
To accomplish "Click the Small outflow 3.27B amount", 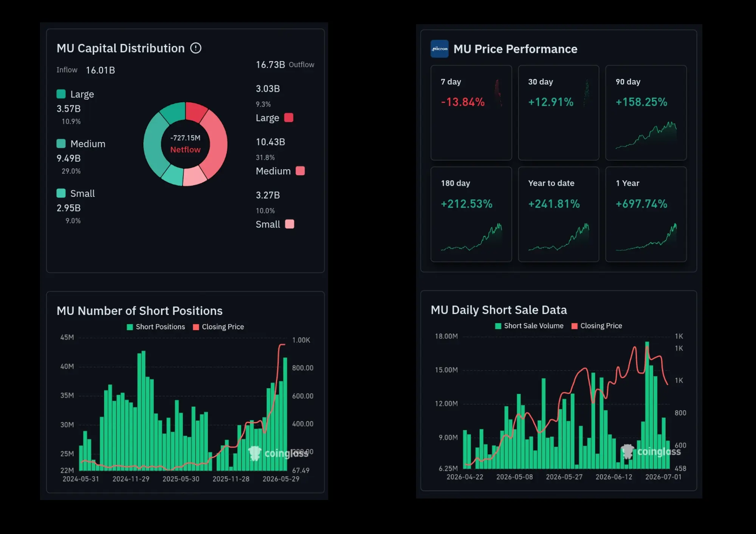I will tap(268, 195).
